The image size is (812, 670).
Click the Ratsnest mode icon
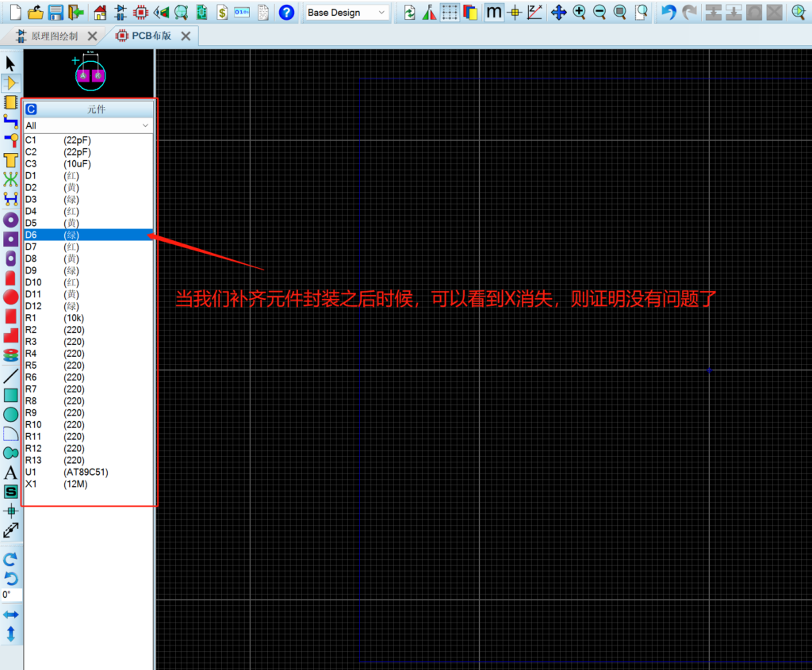click(10, 179)
